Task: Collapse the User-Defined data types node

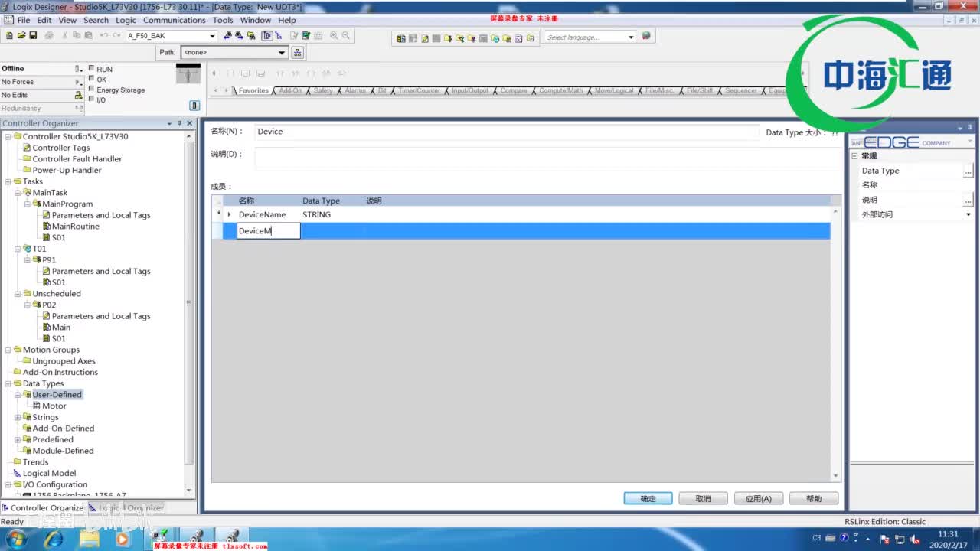Action: click(18, 395)
